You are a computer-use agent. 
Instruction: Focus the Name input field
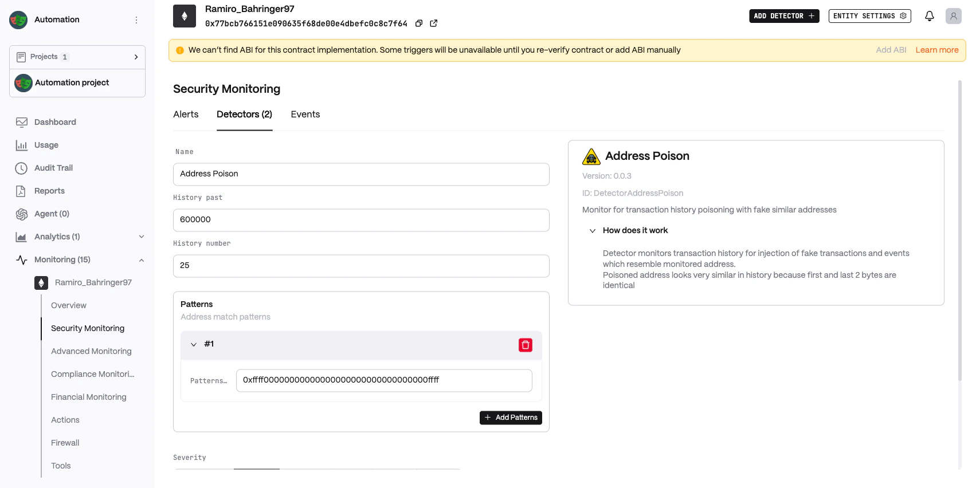tap(361, 174)
